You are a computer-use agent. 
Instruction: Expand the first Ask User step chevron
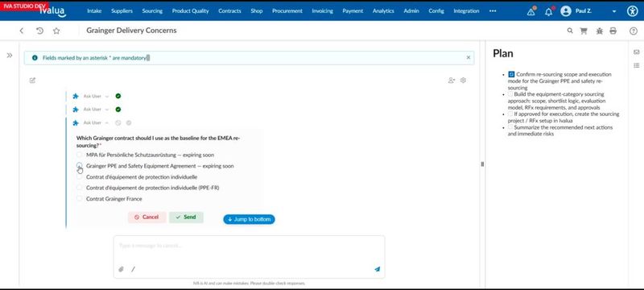tap(107, 96)
